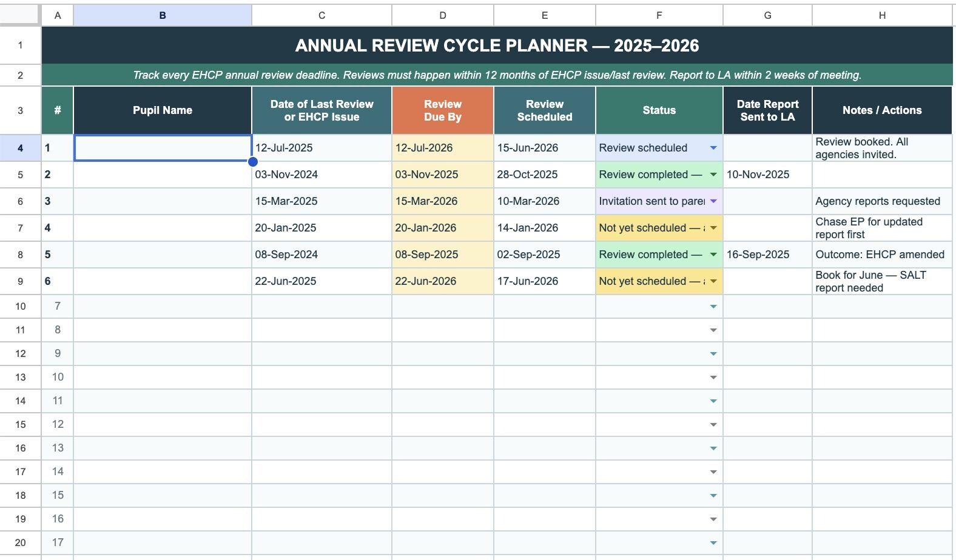The image size is (956, 560).
Task: Select row 4 header
Action: pyautogui.click(x=20, y=148)
